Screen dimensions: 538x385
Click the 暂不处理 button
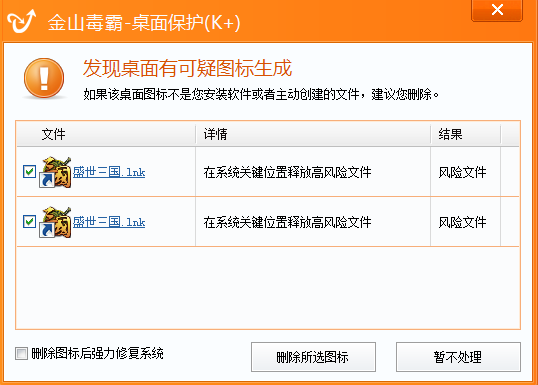(x=458, y=357)
